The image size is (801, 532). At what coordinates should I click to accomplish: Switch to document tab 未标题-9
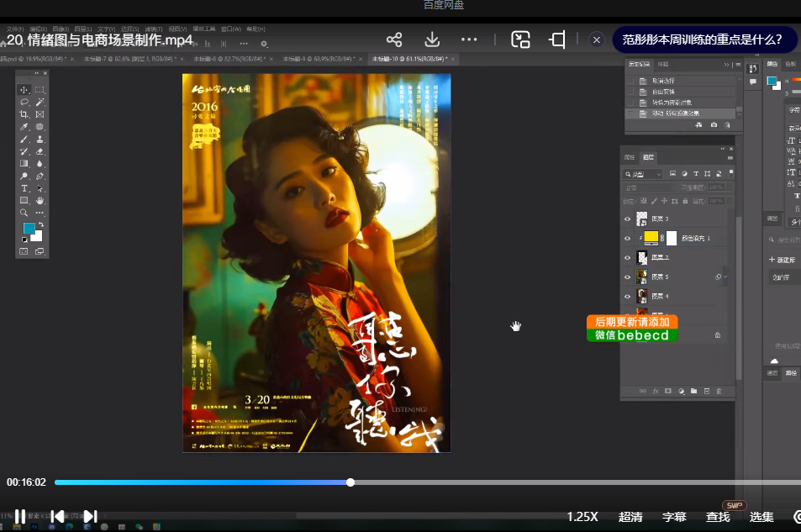[319, 60]
